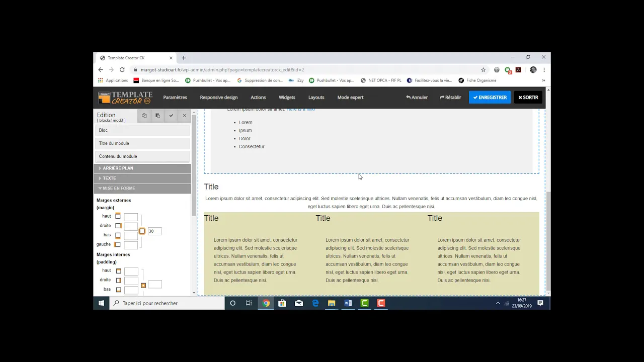Screen dimensions: 644x362
Task: Bookmark this page with the star icon
Action: point(484,70)
